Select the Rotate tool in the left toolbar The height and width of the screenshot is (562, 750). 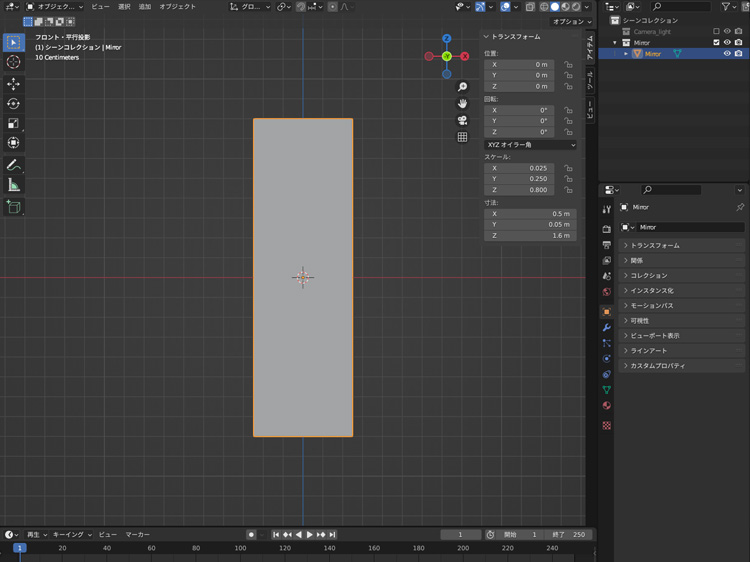tap(13, 104)
